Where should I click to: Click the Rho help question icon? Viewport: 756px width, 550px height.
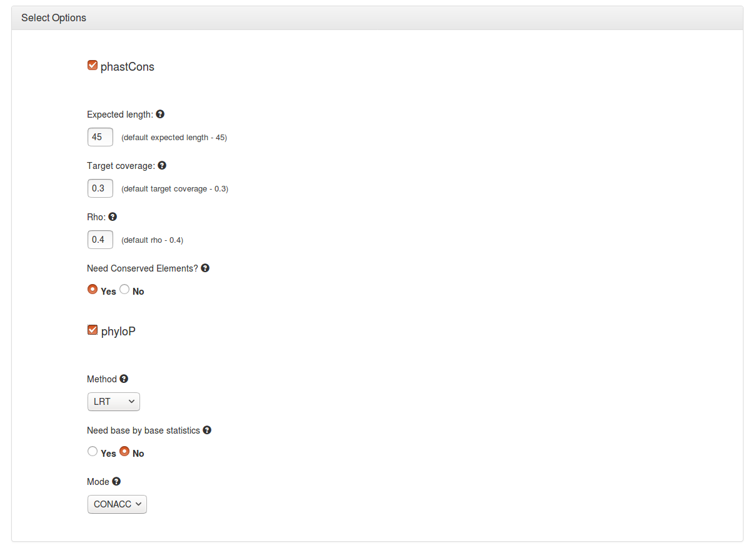tap(113, 217)
